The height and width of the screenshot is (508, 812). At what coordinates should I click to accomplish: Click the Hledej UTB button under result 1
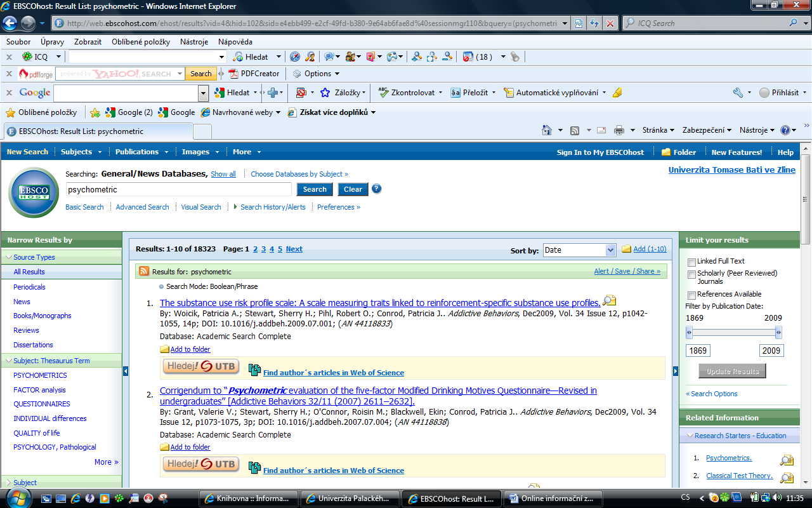click(201, 366)
